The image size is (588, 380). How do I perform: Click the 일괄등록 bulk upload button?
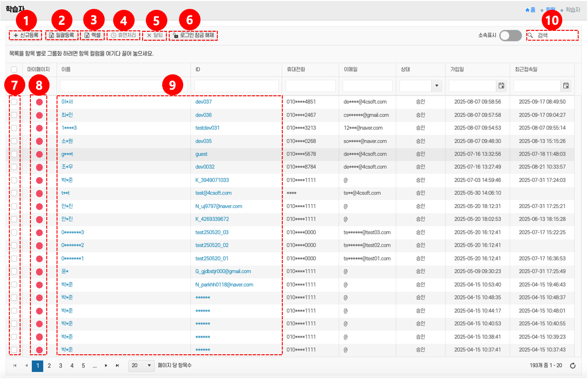(62, 35)
